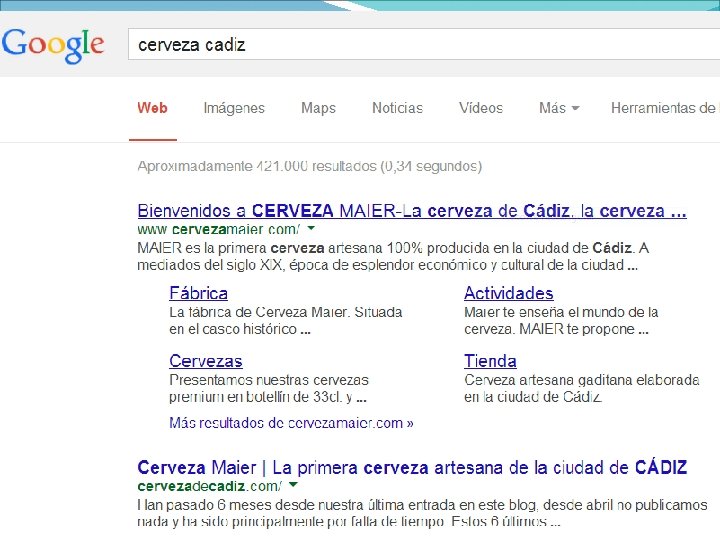720x540 pixels.
Task: Expand the arrow next to www.cervezamaier.com
Action: click(311, 228)
